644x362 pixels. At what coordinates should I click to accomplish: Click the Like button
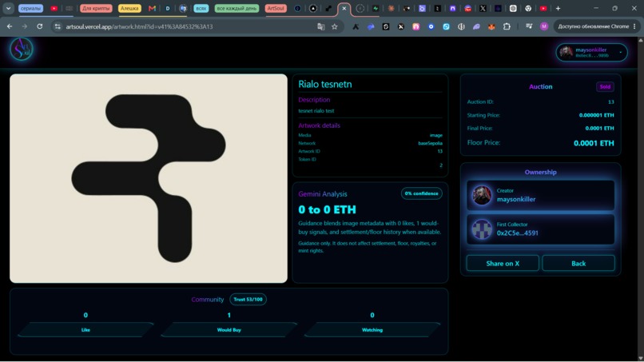click(85, 329)
